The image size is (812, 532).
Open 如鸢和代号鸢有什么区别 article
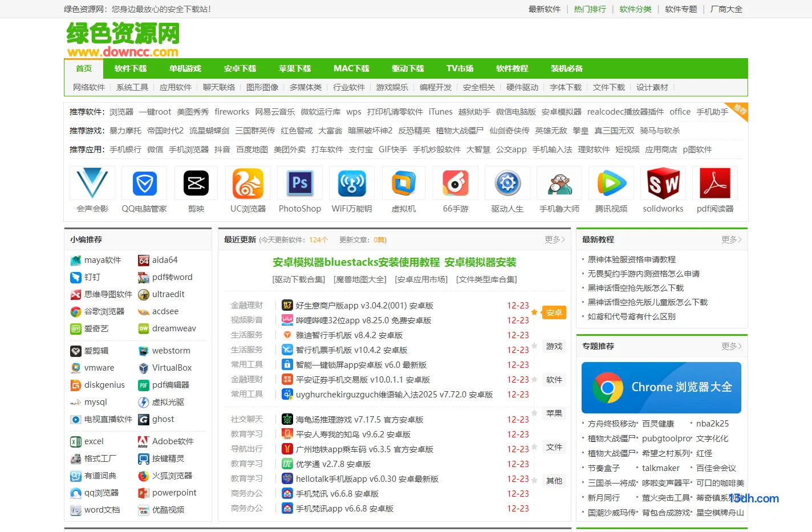coord(632,316)
